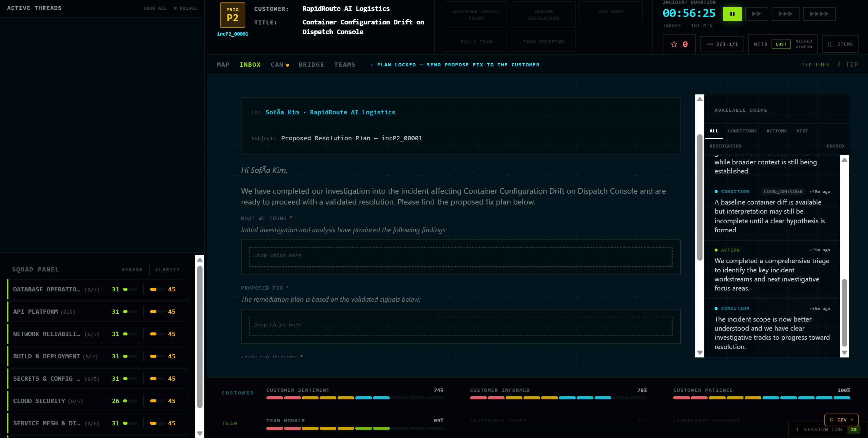The width and height of the screenshot is (868, 438).
Task: Open the CAN tab
Action: 279,64
